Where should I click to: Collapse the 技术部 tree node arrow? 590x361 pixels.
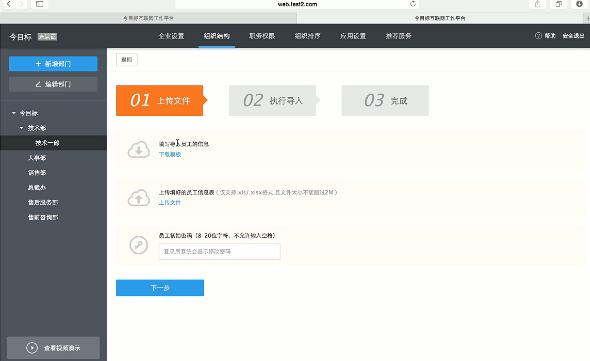coord(21,128)
